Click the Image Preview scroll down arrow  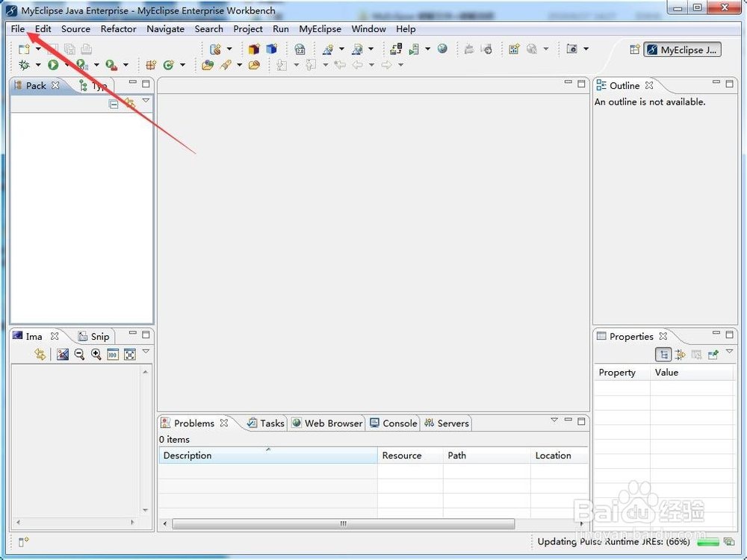pyautogui.click(x=146, y=510)
